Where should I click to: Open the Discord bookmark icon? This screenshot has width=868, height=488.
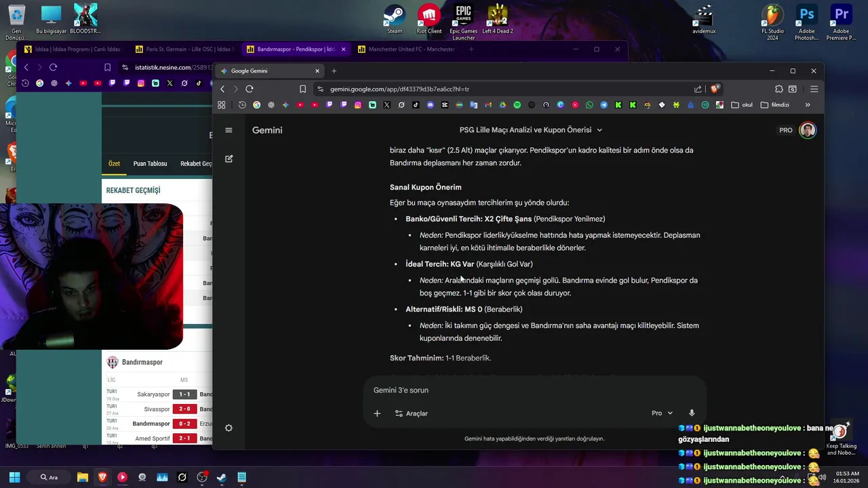point(430,105)
